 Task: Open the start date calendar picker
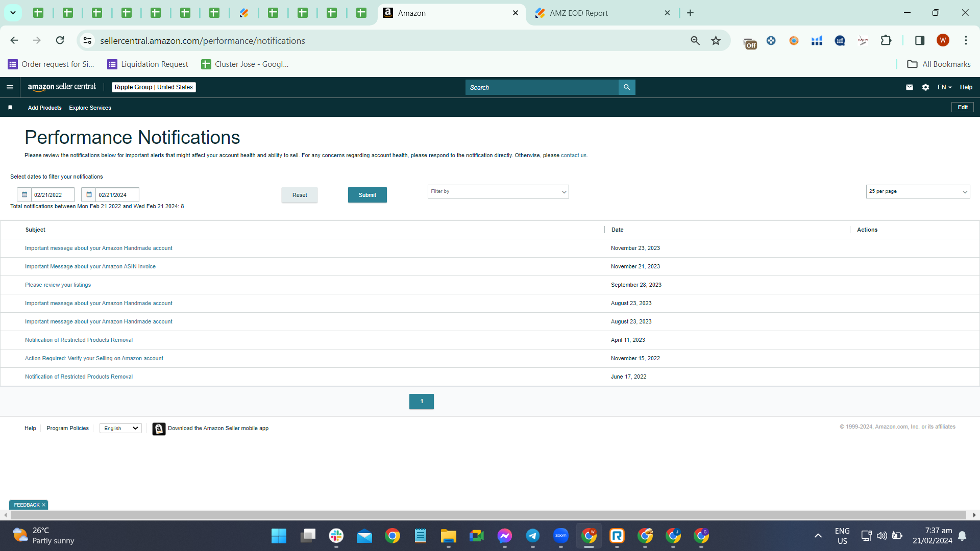pos(24,195)
